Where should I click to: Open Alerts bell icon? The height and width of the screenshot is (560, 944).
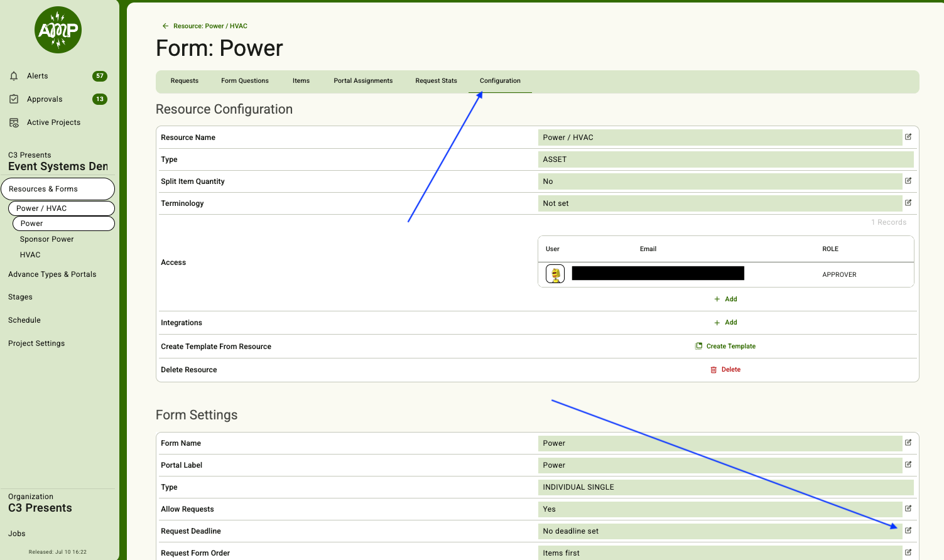(x=14, y=76)
